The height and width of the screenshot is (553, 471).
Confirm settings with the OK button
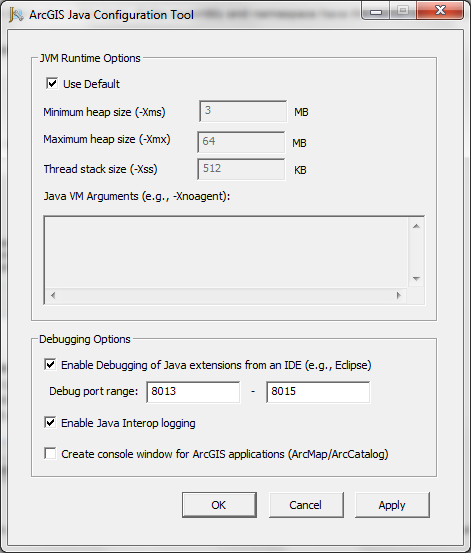click(219, 505)
